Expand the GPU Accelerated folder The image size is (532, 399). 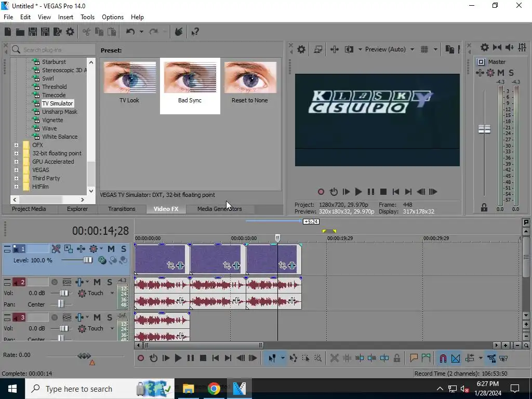tap(16, 162)
